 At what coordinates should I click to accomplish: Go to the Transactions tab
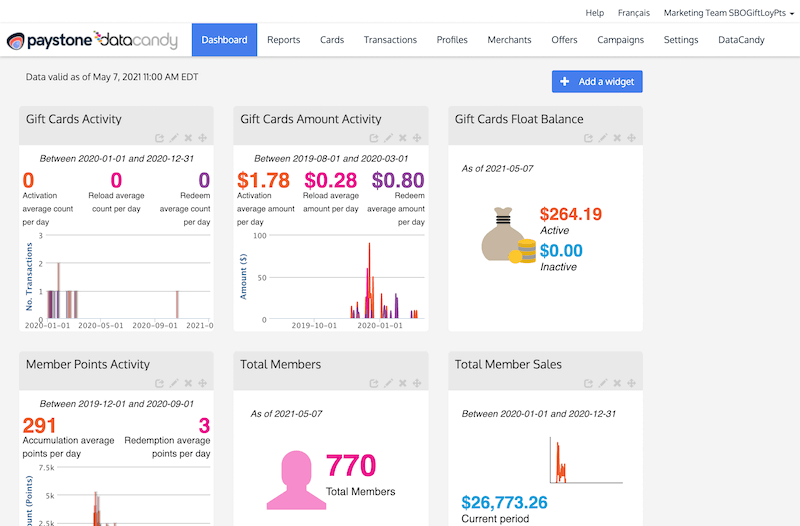tap(390, 41)
